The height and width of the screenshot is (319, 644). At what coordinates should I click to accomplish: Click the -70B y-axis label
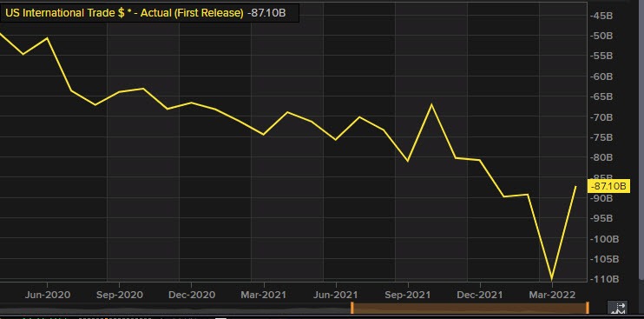(x=602, y=117)
